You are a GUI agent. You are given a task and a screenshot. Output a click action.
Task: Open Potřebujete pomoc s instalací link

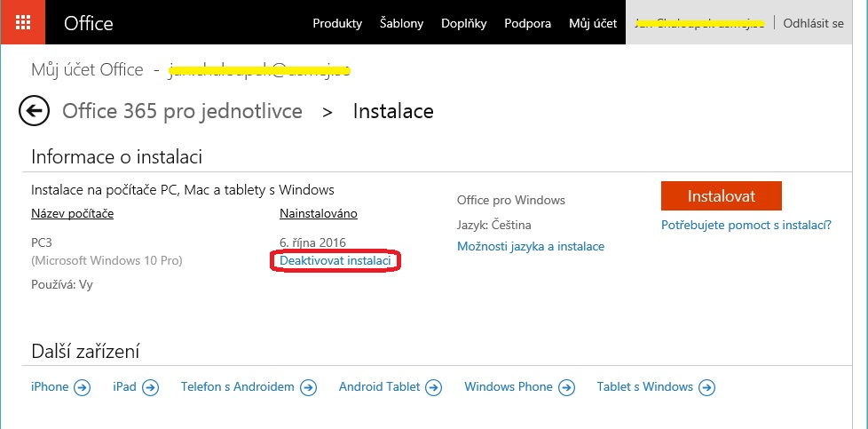coord(746,225)
